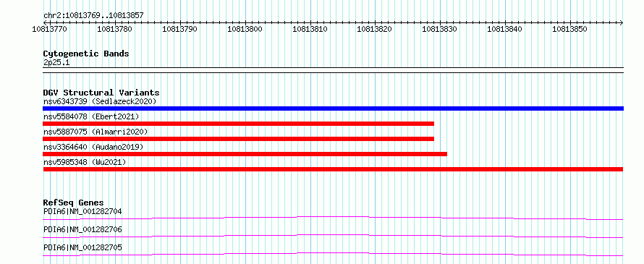Click the red nsv5584078 variant bar
The image size is (644, 264).
coord(239,124)
